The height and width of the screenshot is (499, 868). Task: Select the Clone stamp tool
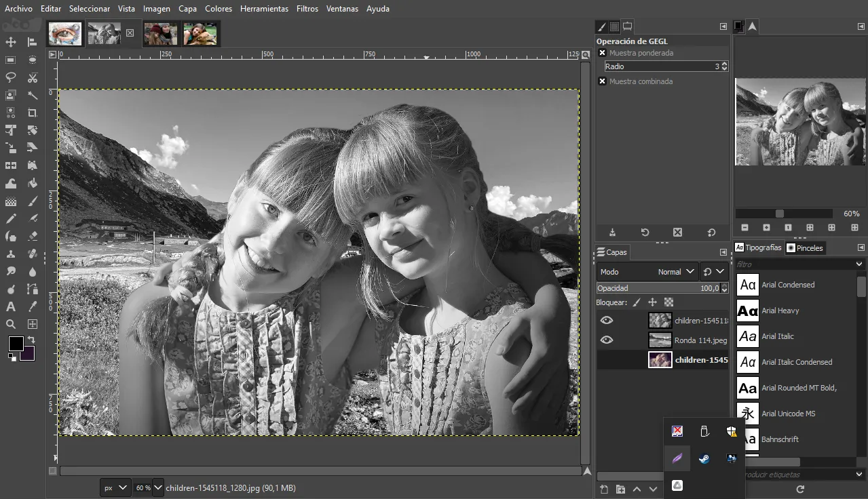point(11,254)
